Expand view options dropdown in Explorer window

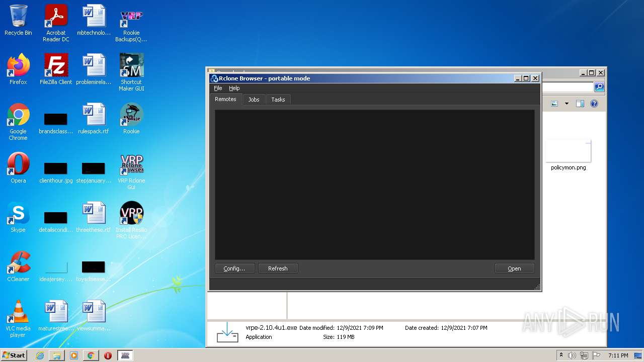tap(567, 104)
